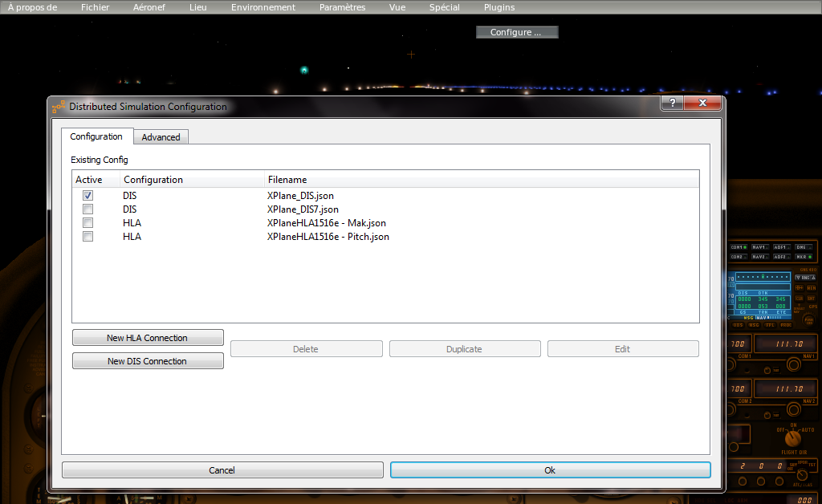Sort by the Filename column header
822x504 pixels.
click(287, 180)
